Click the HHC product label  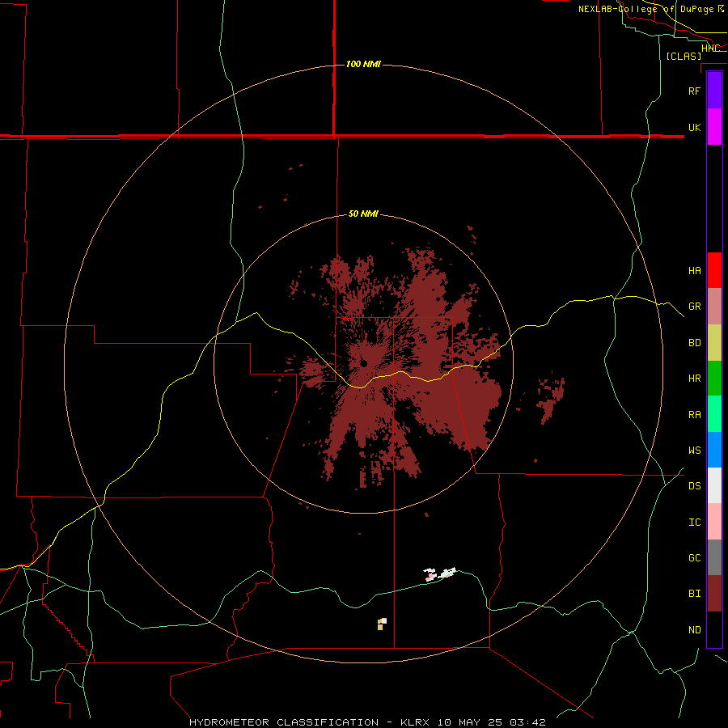click(710, 49)
